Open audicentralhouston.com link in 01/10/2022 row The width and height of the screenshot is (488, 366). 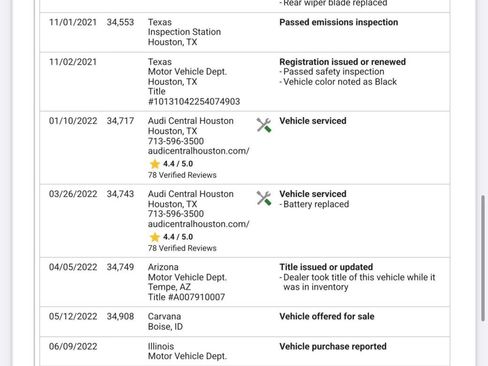tap(199, 151)
